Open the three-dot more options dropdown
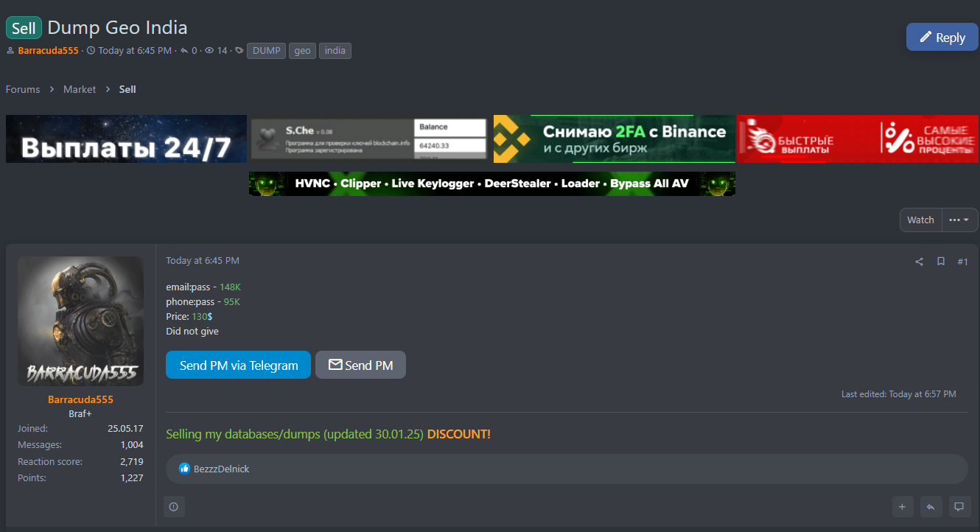The image size is (980, 532). coord(959,220)
